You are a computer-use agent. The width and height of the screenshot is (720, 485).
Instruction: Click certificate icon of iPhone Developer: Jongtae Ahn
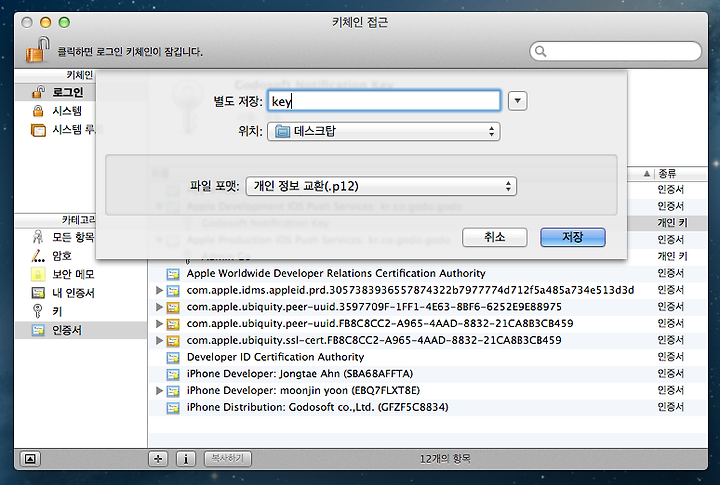[173, 374]
